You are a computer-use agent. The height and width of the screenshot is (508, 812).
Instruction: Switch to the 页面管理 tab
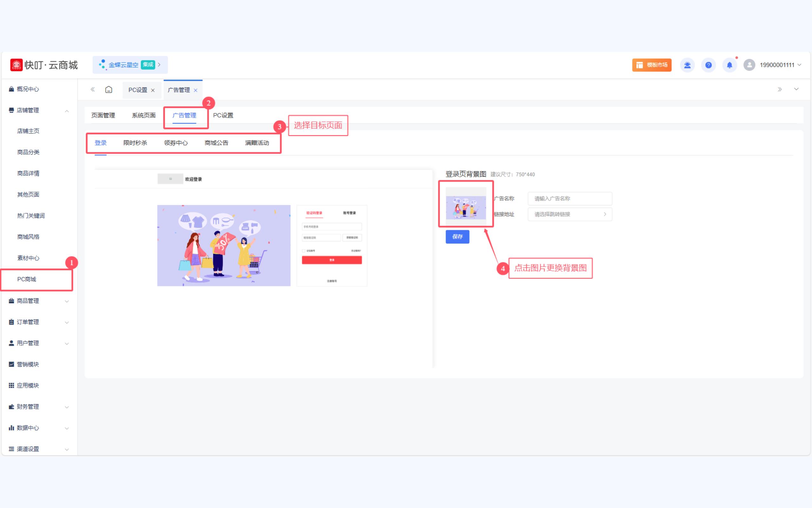point(103,115)
